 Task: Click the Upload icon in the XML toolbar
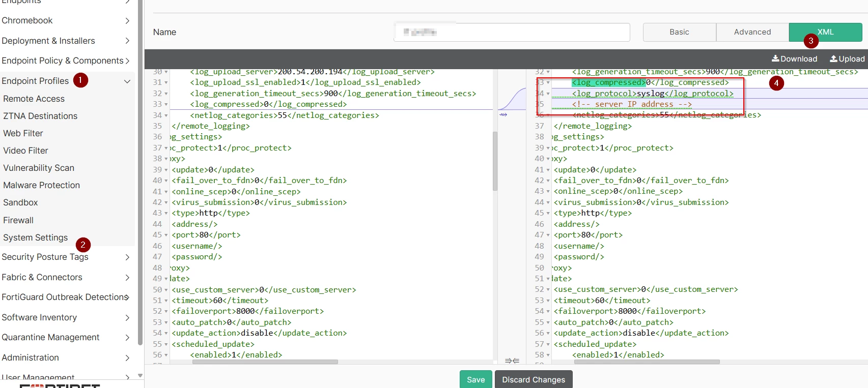[x=833, y=59]
